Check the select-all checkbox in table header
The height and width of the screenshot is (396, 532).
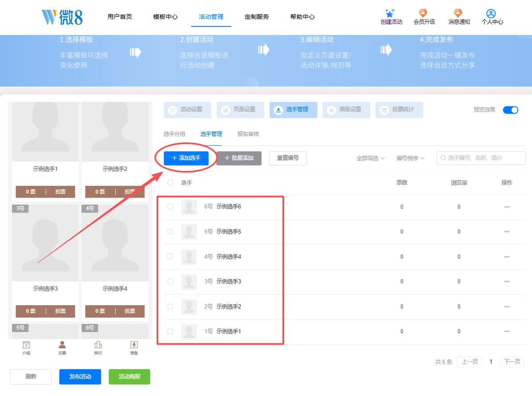[170, 182]
